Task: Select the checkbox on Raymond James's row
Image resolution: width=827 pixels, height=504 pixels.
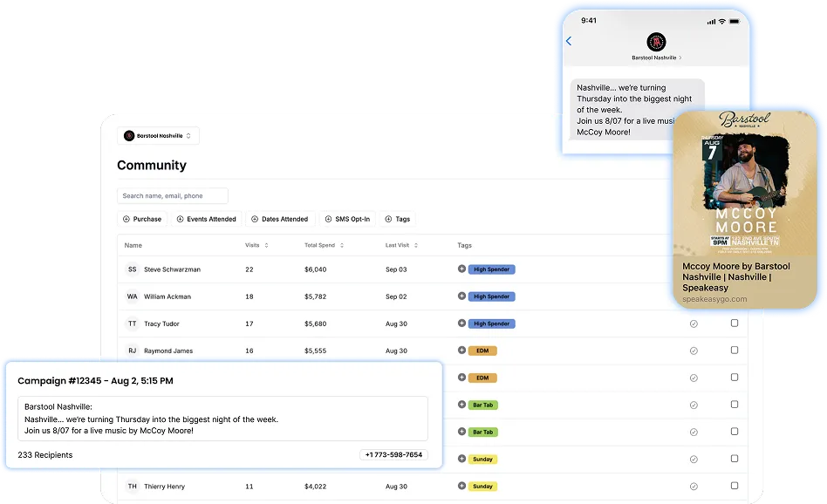Action: click(735, 351)
